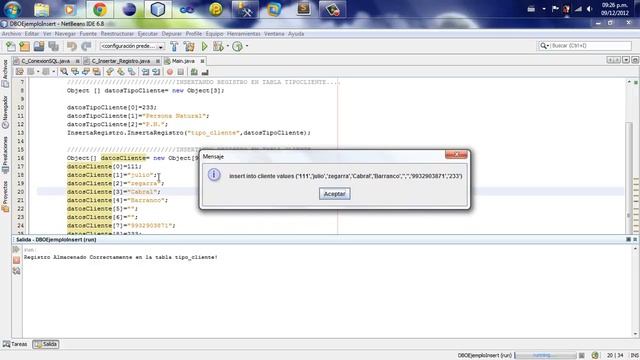The width and height of the screenshot is (640, 360).
Task: Click the Windows Start orb
Action: [12, 9]
